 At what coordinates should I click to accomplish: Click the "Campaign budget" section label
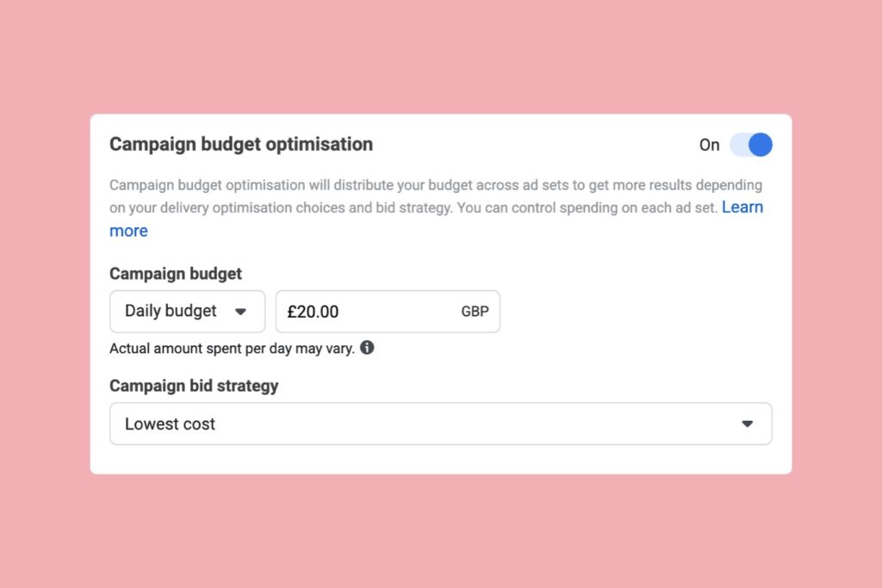(176, 274)
